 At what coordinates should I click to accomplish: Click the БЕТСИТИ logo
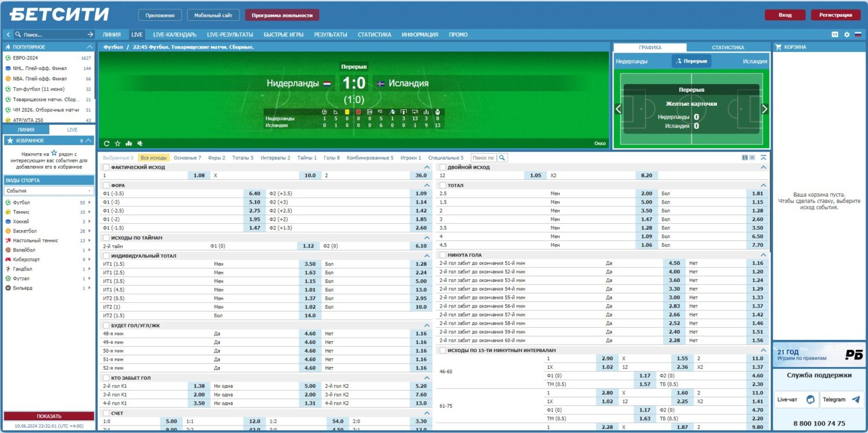coord(59,14)
